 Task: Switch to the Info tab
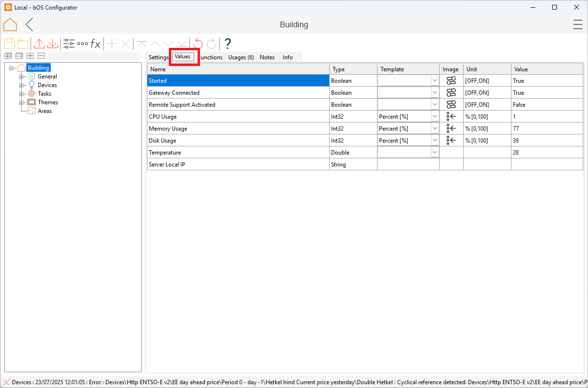[x=288, y=57]
